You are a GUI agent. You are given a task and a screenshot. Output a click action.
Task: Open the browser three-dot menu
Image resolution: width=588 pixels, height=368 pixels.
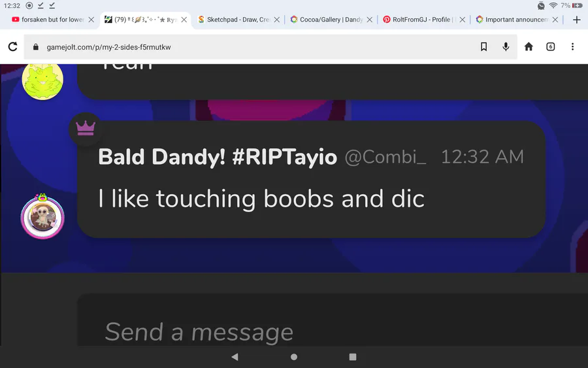[572, 46]
